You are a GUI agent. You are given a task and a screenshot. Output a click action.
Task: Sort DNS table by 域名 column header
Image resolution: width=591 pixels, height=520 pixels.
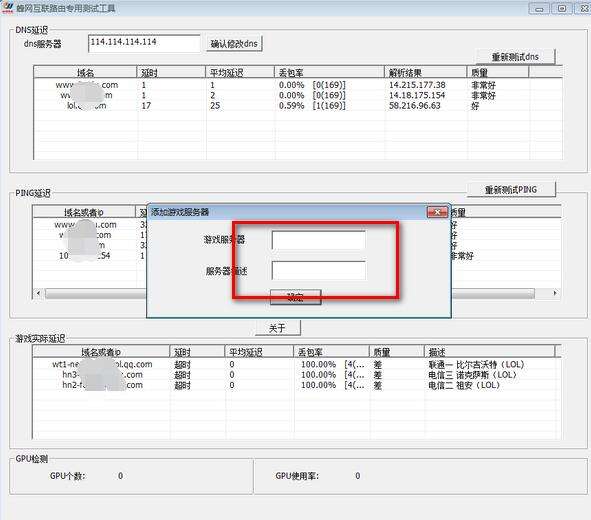[x=85, y=72]
